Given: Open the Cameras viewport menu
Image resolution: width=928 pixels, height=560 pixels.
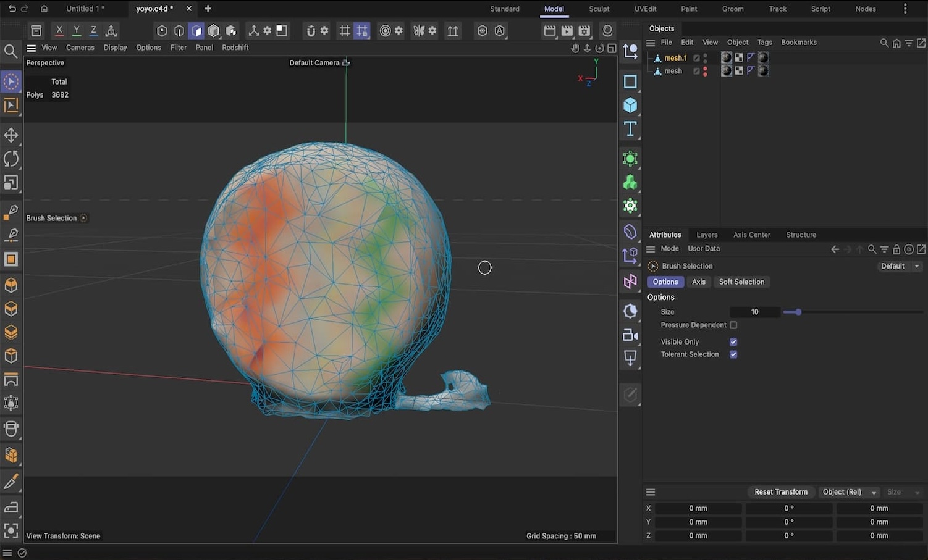Looking at the screenshot, I should (x=80, y=48).
